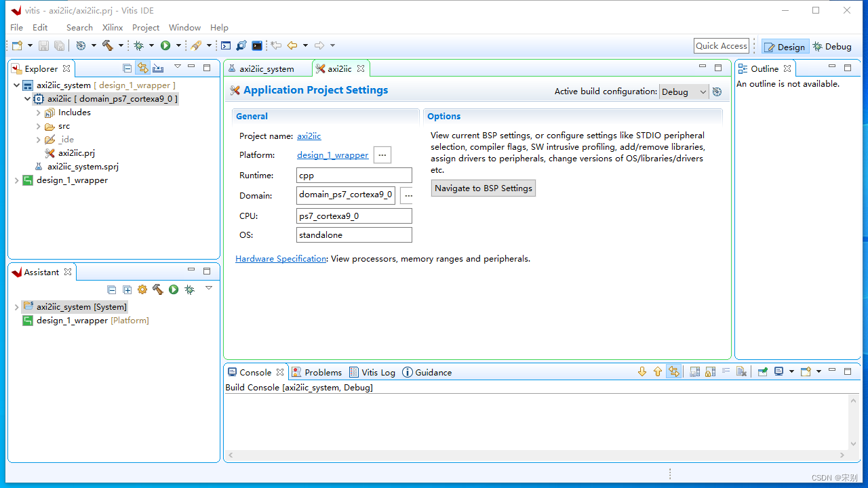The width and height of the screenshot is (868, 488).
Task: Click the axi2iic project name link
Action: tap(309, 136)
